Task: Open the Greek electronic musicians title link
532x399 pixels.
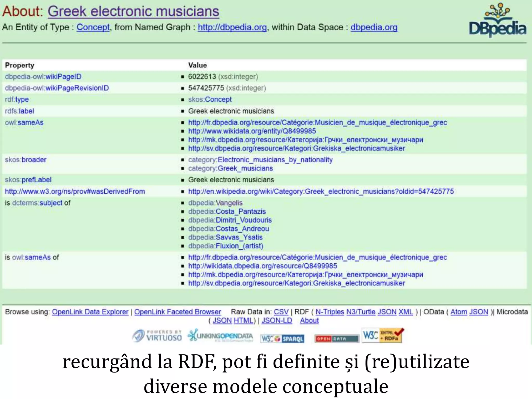Action: pyautogui.click(x=134, y=11)
